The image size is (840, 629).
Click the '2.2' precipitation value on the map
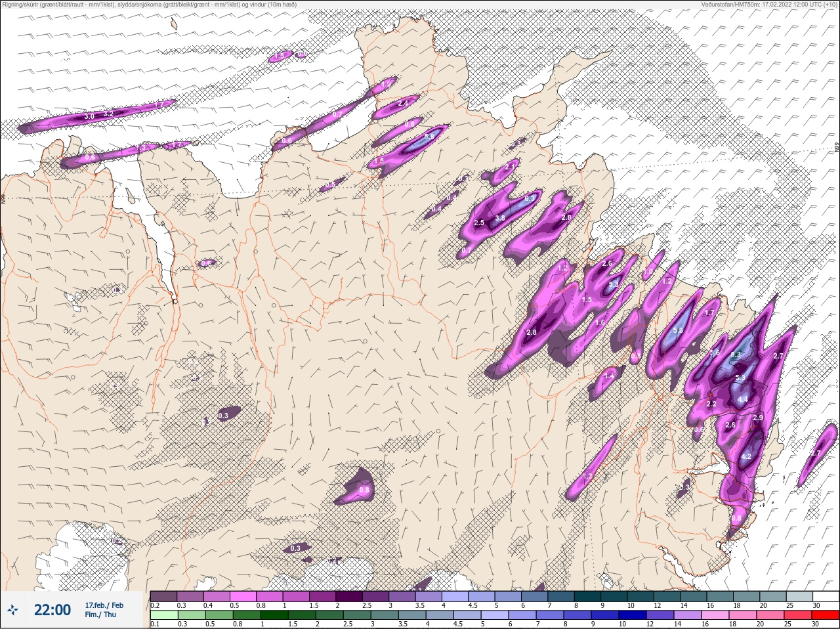click(x=712, y=404)
